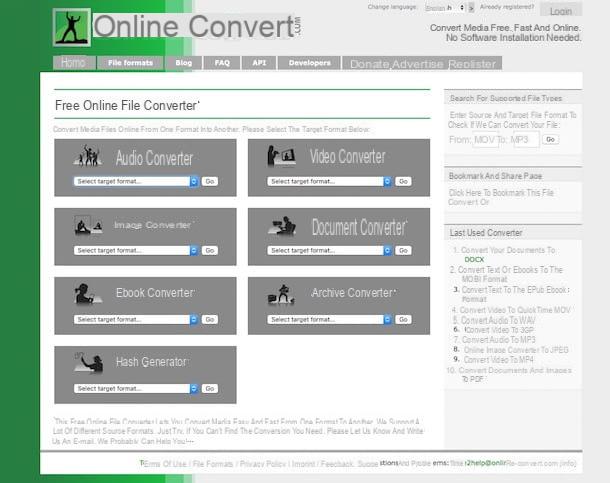Open Convert Video To QuickTime MOV
610x483 pixels.
(x=515, y=310)
